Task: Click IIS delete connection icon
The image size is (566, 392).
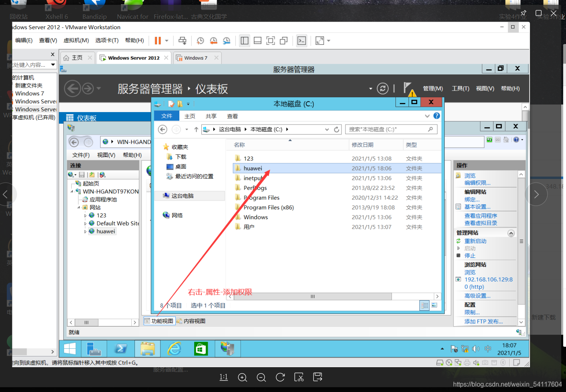Action: point(102,175)
